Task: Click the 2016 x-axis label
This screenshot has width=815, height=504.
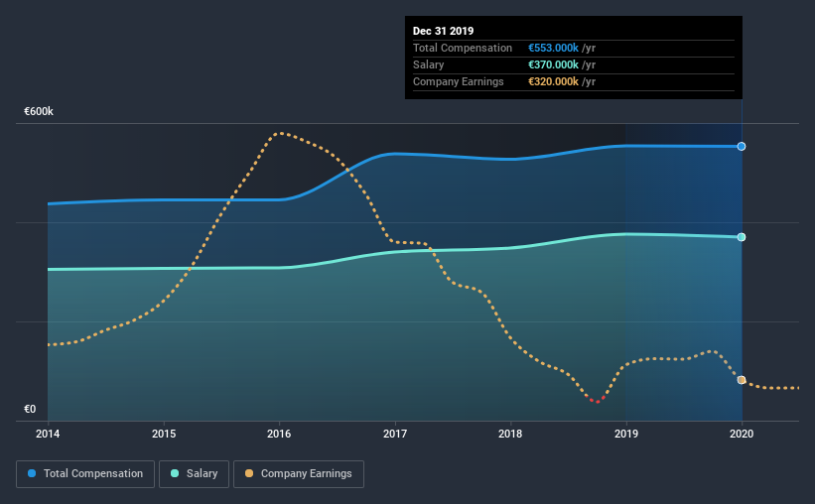Action: tap(279, 434)
